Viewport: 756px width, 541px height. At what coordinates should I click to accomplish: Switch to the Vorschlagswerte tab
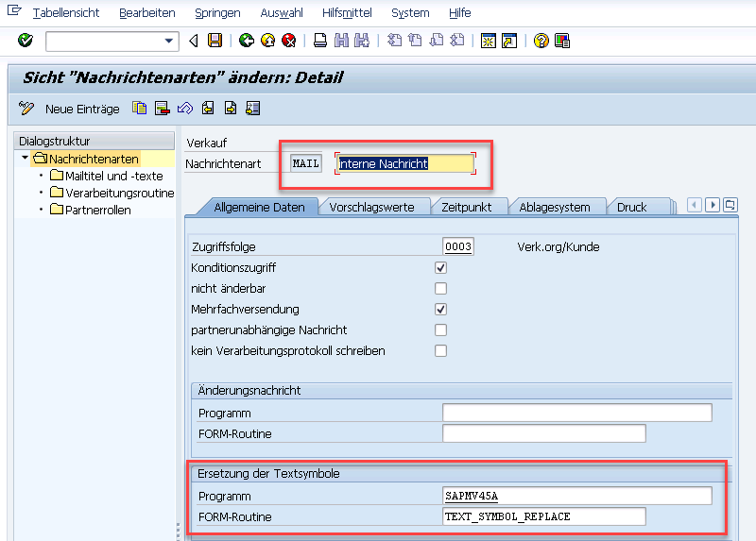[371, 207]
